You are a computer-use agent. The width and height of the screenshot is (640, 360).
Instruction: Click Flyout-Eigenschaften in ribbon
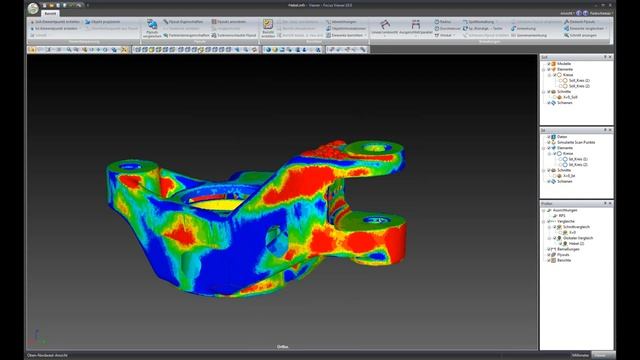point(183,22)
